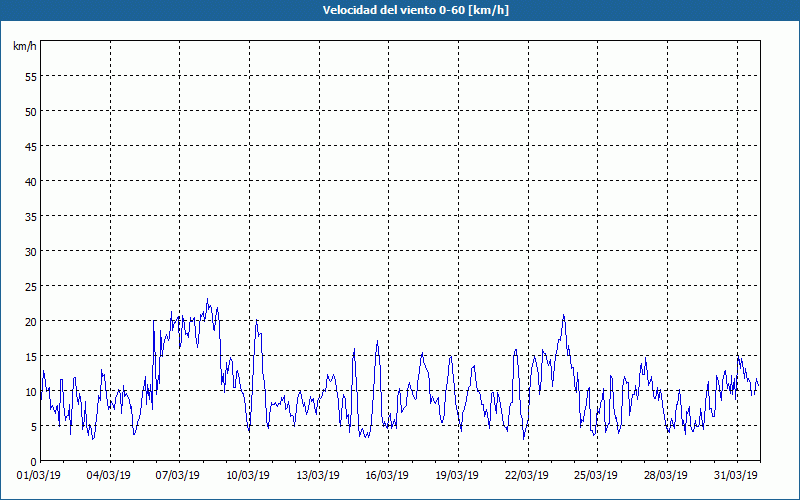Click the y-axis value '10'

31,391
